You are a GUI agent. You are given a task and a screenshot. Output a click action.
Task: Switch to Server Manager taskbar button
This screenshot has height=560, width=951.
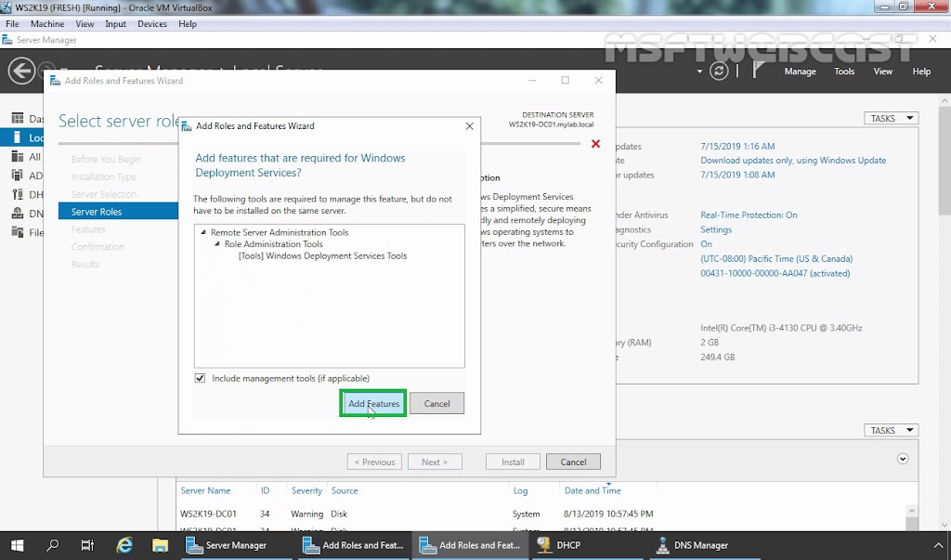(237, 545)
